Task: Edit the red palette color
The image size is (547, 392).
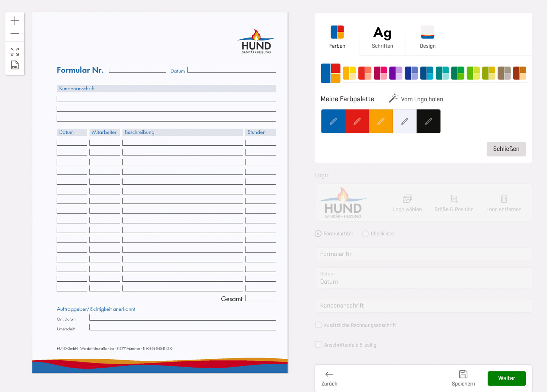Action: click(357, 121)
